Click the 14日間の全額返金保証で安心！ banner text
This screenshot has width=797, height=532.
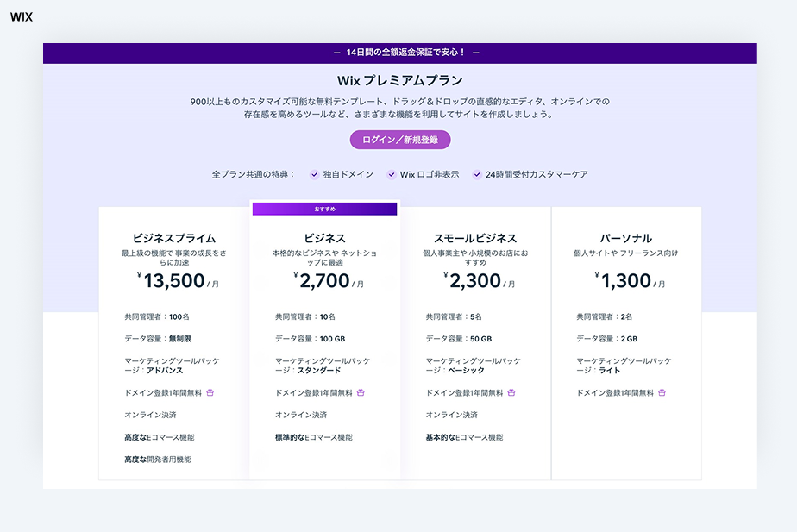(405, 53)
